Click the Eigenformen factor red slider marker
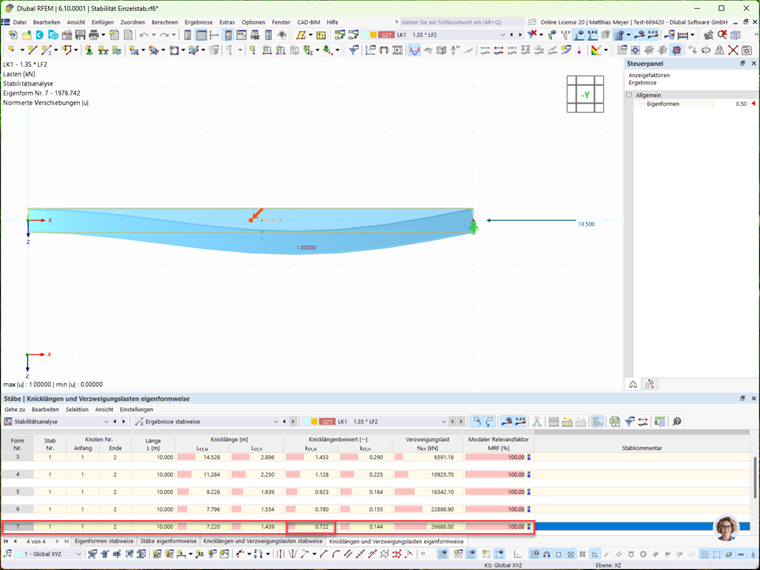Screen dimensions: 760x570 pos(753,104)
